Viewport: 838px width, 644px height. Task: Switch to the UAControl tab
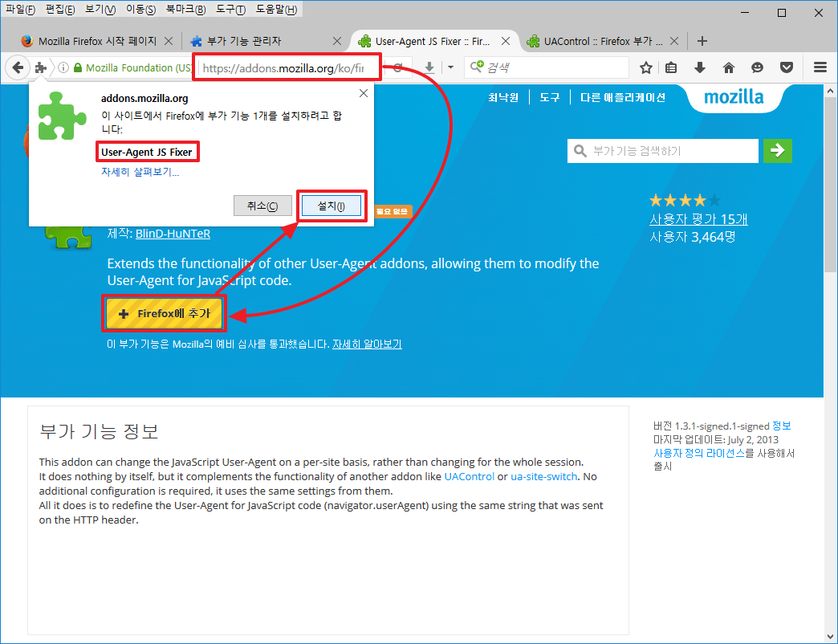pyautogui.click(x=602, y=41)
